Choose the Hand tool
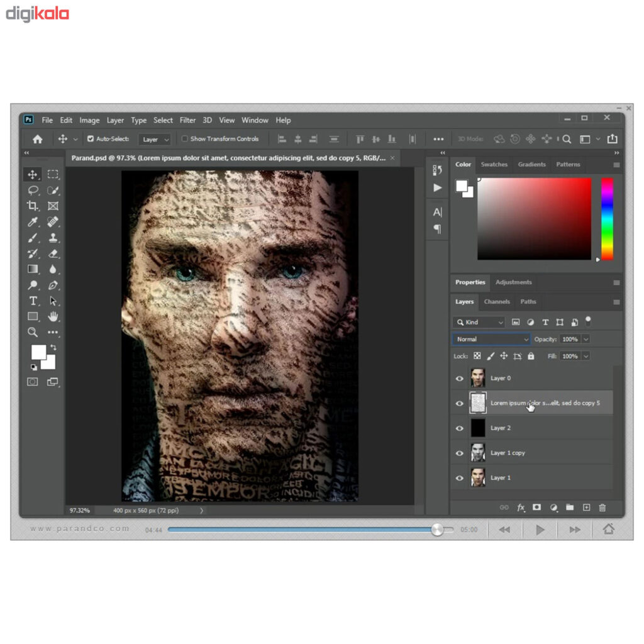This screenshot has width=644, height=644. (53, 316)
